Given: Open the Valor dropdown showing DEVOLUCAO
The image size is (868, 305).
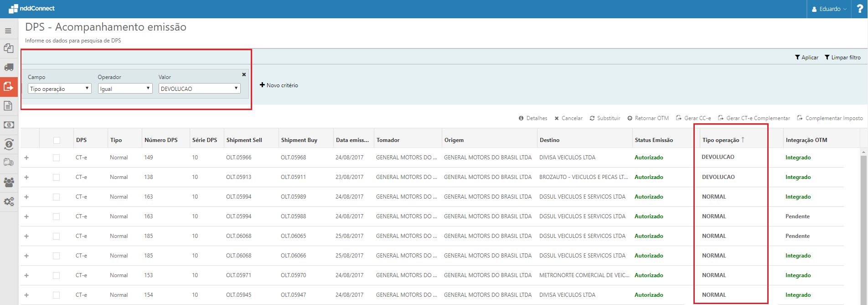Looking at the screenshot, I should coord(199,89).
